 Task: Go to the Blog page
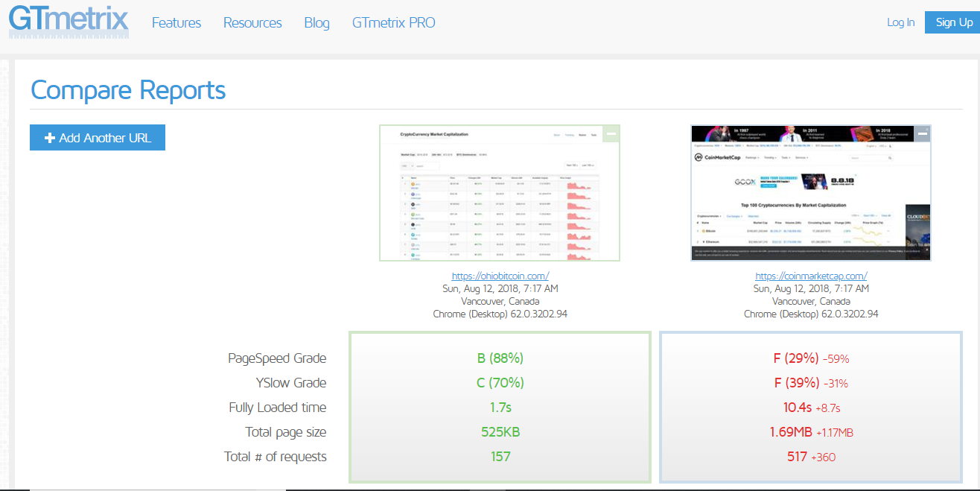pyautogui.click(x=316, y=22)
